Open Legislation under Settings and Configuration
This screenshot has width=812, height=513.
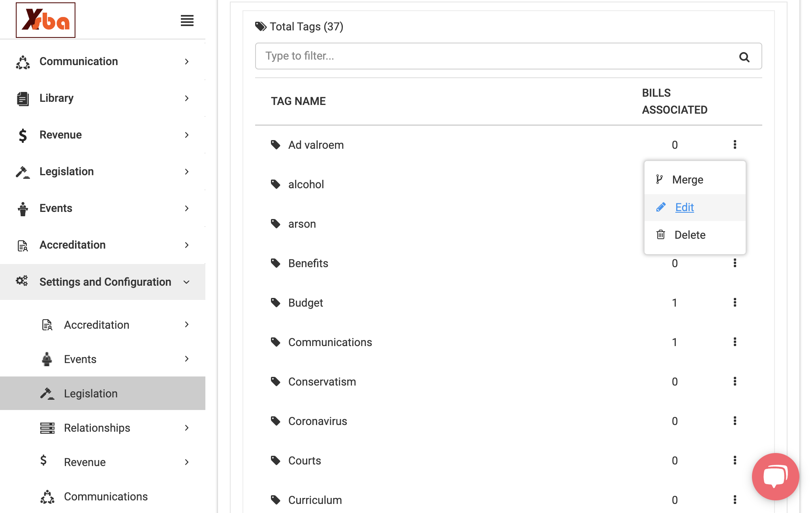tap(103, 393)
